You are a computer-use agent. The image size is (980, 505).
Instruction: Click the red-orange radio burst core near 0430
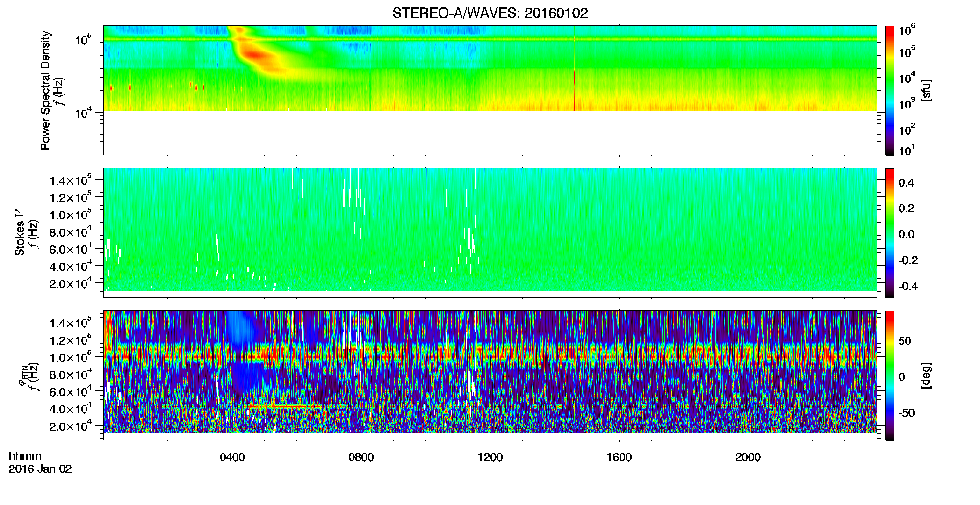click(255, 55)
